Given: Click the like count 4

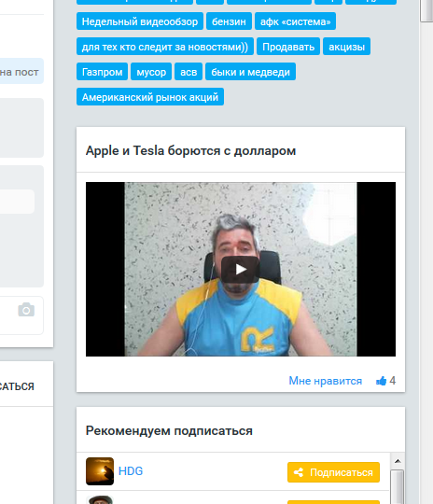Looking at the screenshot, I should [x=393, y=381].
